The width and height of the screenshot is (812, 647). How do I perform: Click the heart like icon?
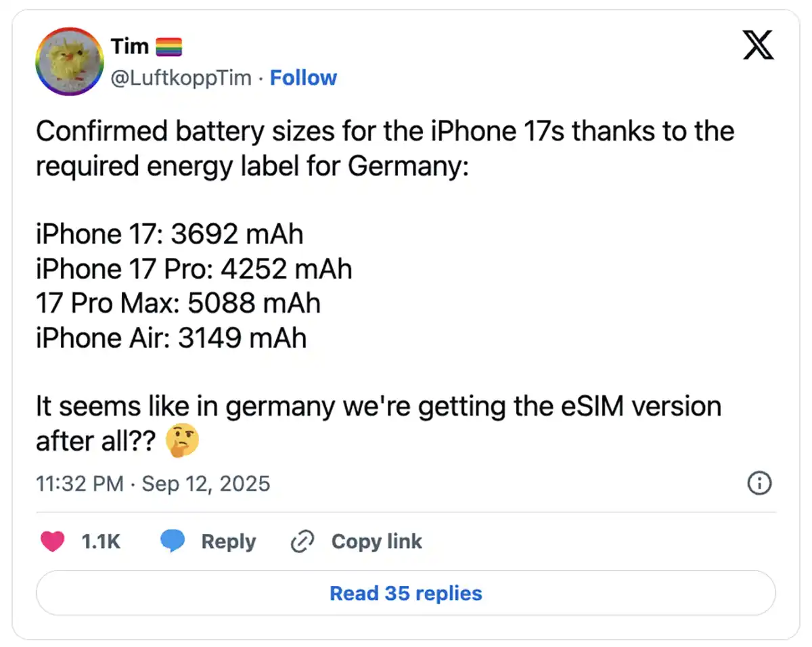(x=53, y=541)
